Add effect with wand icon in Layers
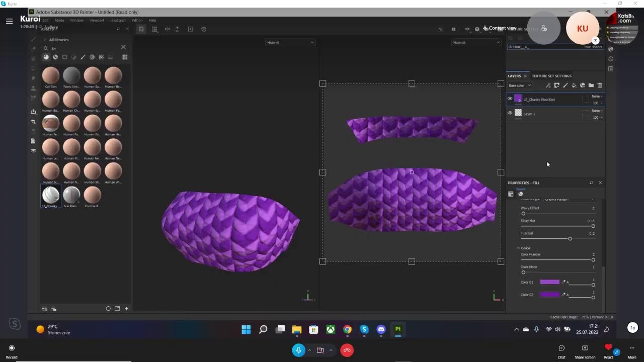Viewport: 644px width, 362px height. (x=548, y=85)
